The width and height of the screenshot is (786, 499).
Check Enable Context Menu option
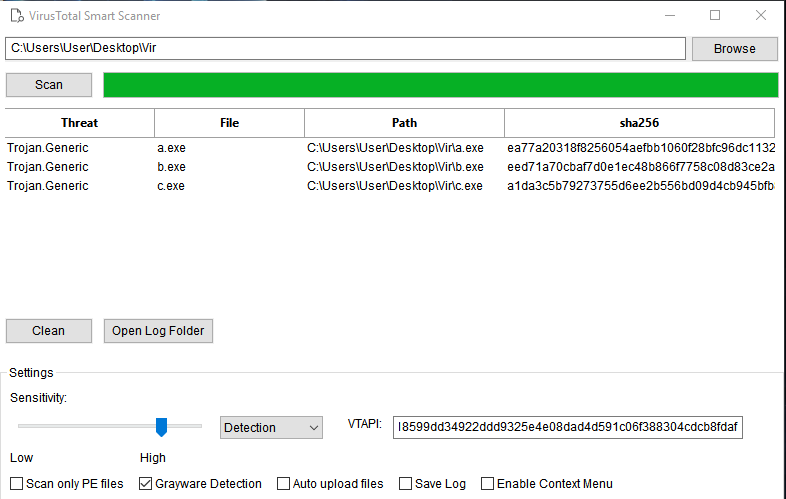(x=487, y=483)
